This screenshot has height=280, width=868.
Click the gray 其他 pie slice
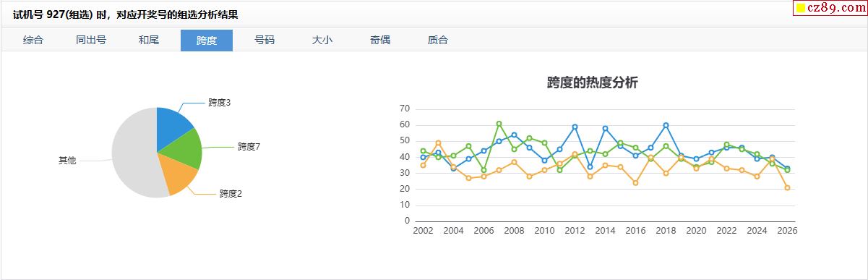click(133, 153)
